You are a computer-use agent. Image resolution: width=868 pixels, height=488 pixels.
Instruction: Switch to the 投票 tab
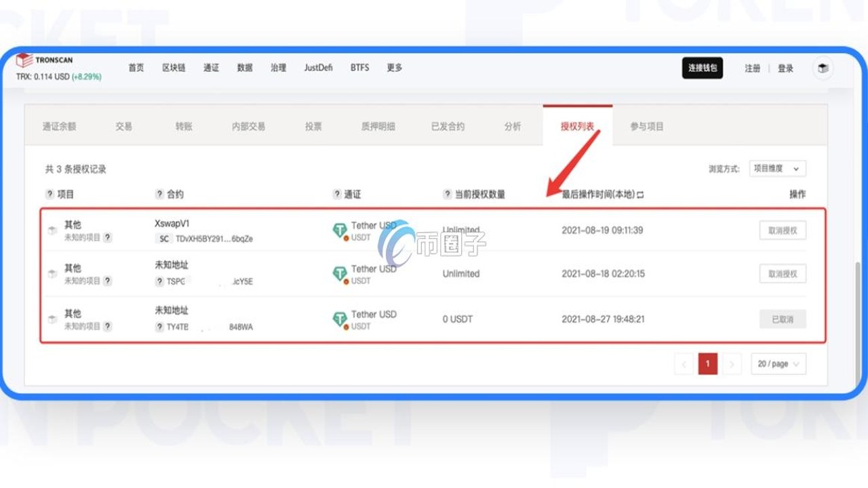313,126
